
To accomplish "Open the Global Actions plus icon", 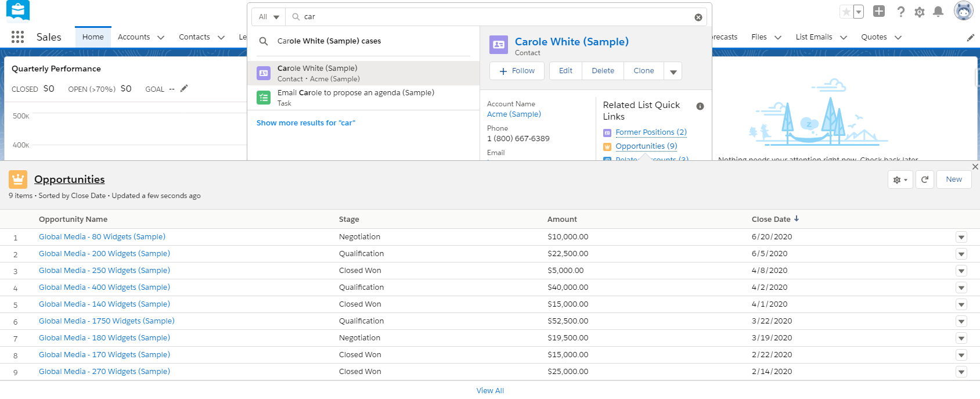I will point(879,11).
